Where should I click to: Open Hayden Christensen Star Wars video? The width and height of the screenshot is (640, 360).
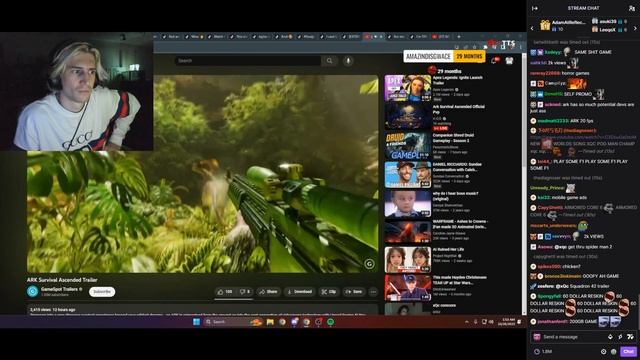(x=407, y=287)
